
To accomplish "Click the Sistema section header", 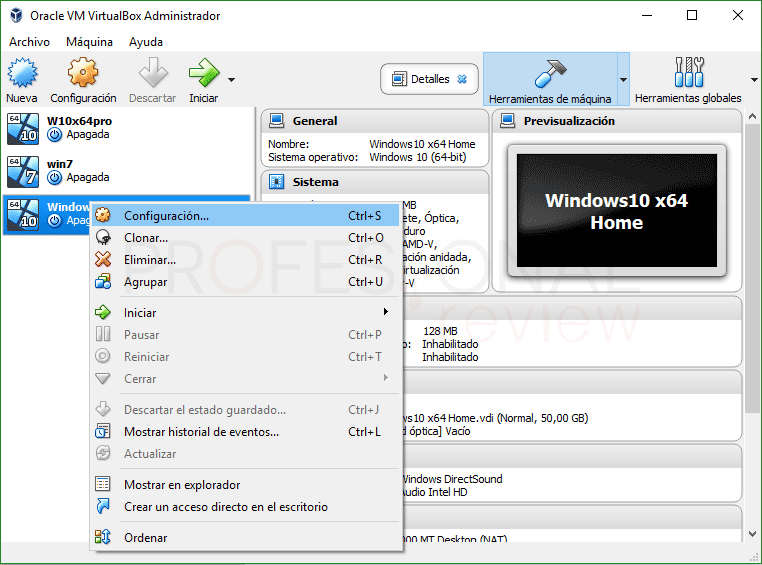I will [x=375, y=182].
